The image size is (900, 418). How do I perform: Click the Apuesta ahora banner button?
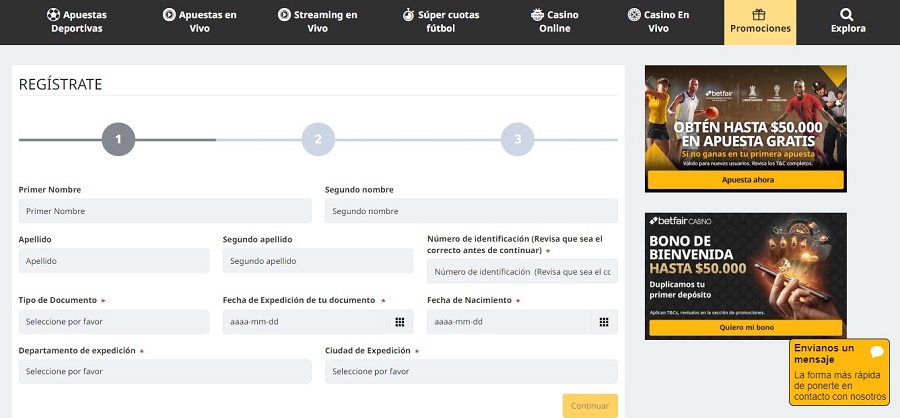click(x=746, y=180)
